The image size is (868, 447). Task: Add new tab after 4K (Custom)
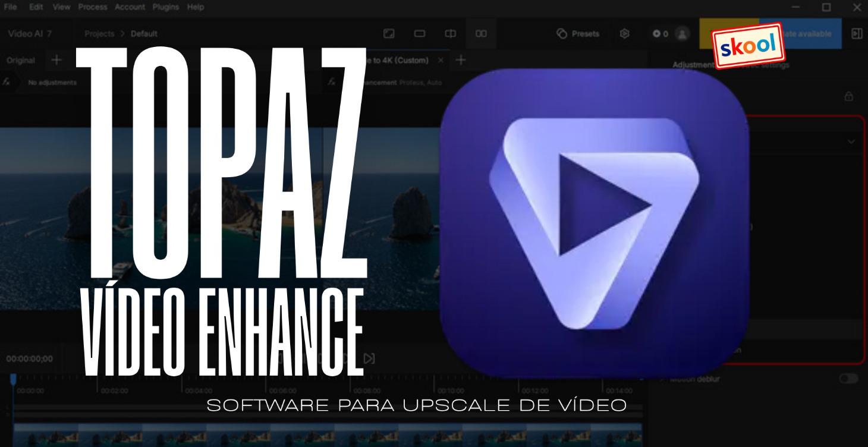[x=461, y=60]
